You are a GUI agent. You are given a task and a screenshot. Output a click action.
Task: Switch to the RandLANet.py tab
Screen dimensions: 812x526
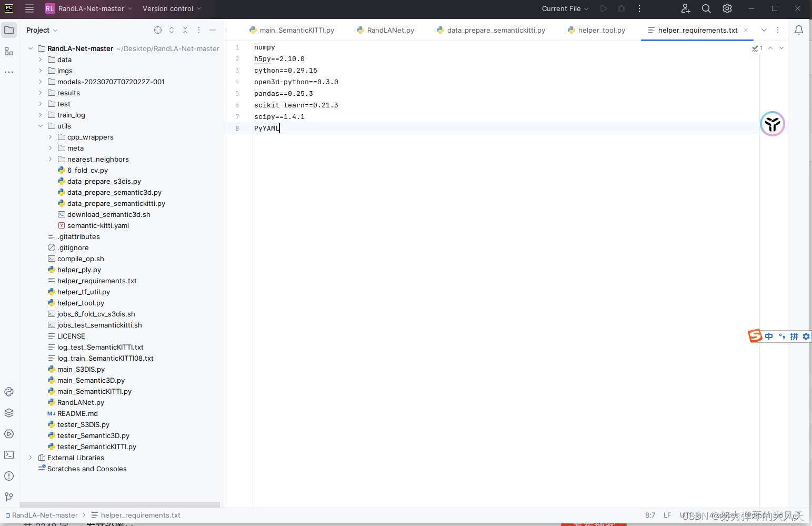[390, 30]
